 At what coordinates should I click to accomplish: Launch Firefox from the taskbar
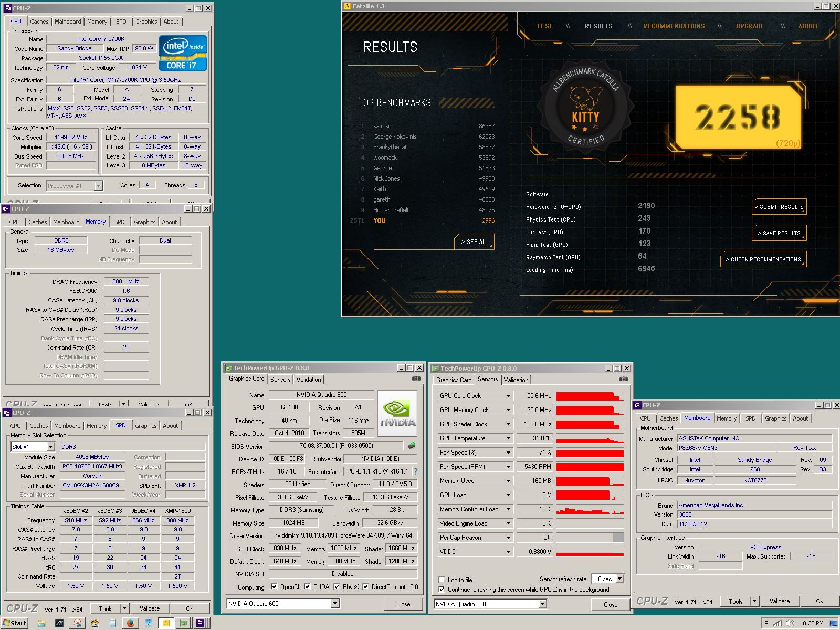click(130, 623)
